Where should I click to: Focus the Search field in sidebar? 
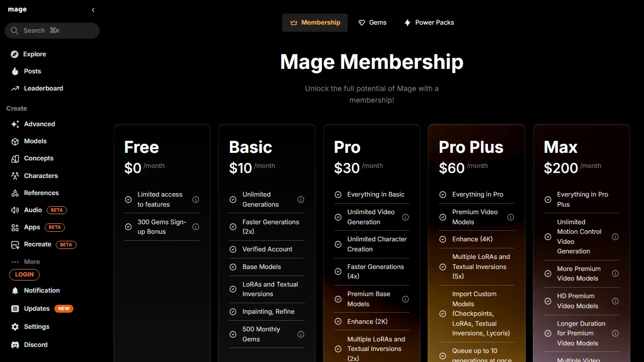(52, 31)
